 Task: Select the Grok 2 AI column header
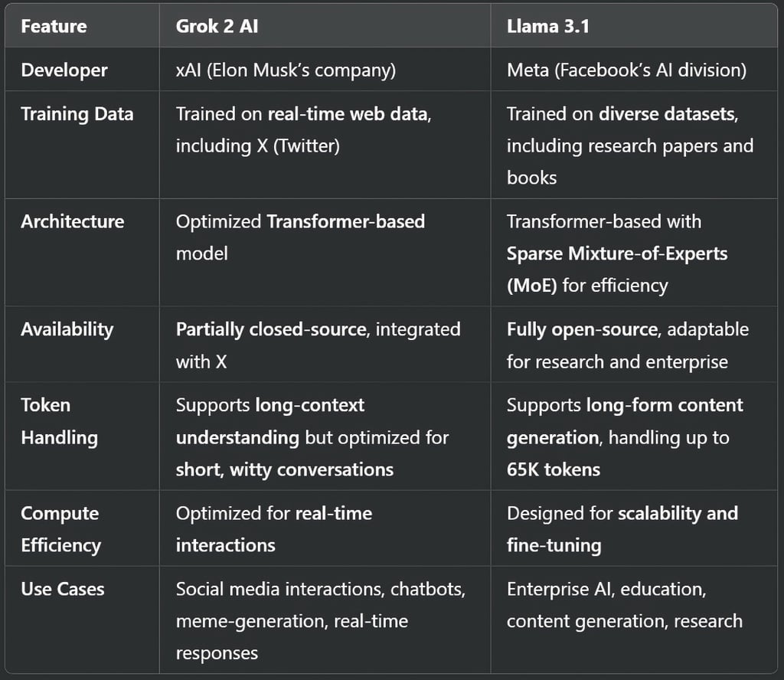tap(217, 26)
